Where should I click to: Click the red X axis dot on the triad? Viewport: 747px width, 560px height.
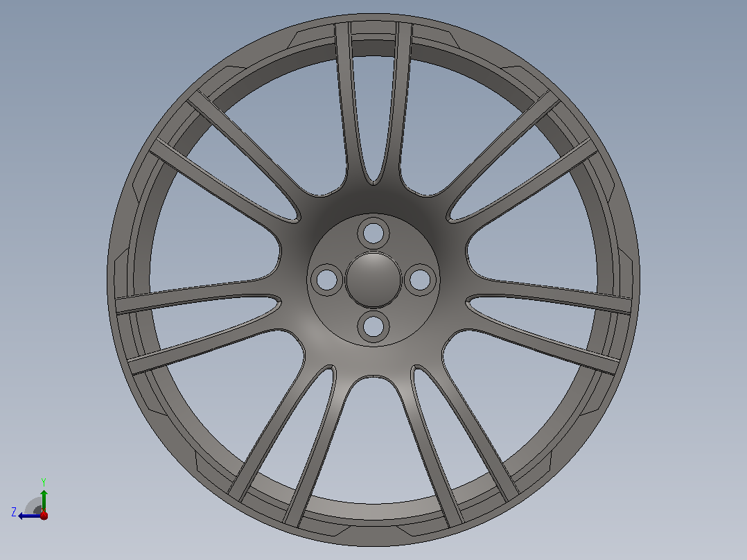[x=44, y=515]
